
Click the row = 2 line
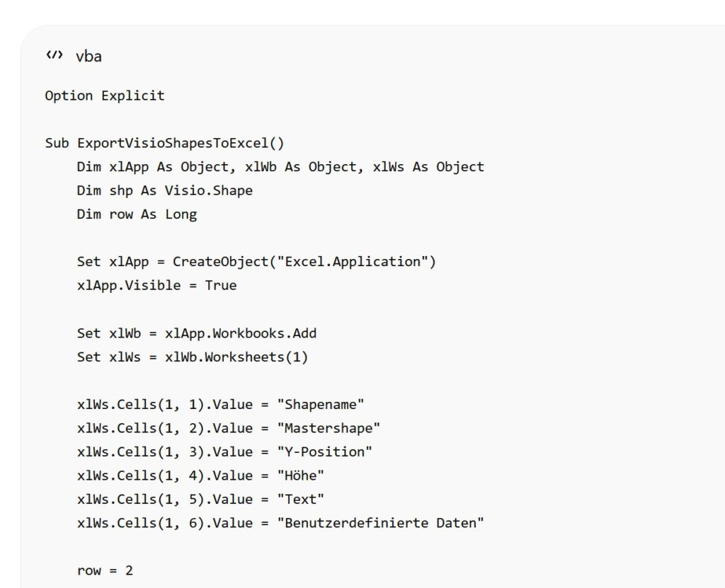105,570
